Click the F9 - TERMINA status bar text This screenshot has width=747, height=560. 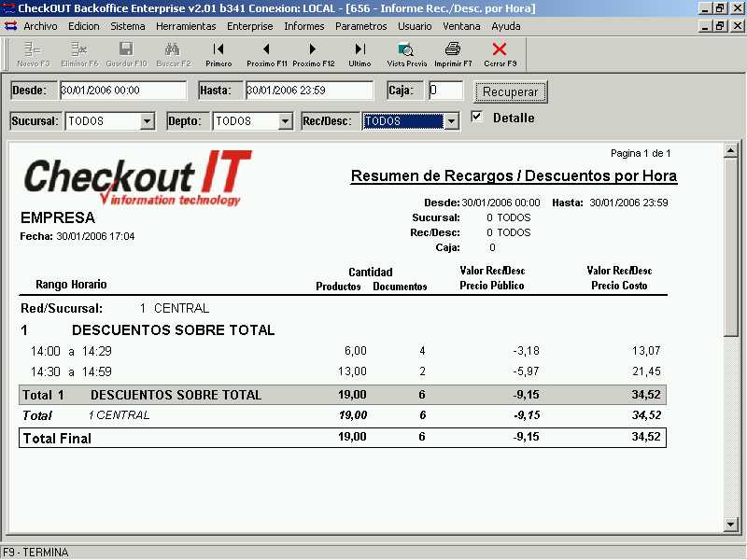pyautogui.click(x=35, y=553)
